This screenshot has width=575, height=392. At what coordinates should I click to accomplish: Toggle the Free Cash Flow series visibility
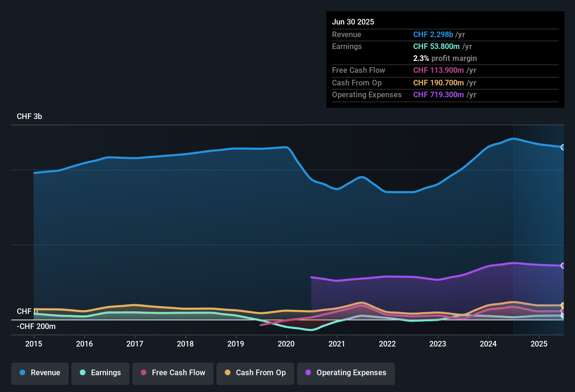coord(173,373)
